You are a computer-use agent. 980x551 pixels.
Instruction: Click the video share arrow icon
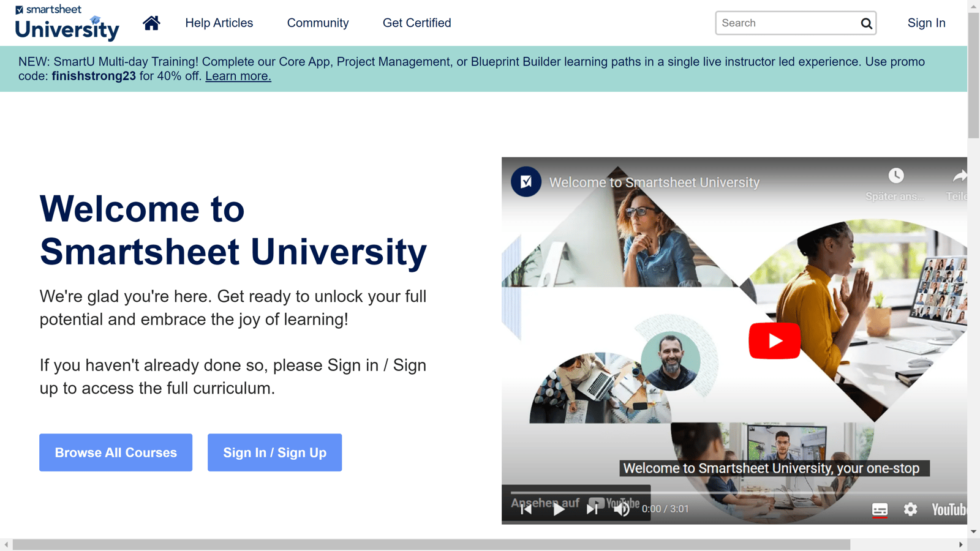click(x=960, y=176)
